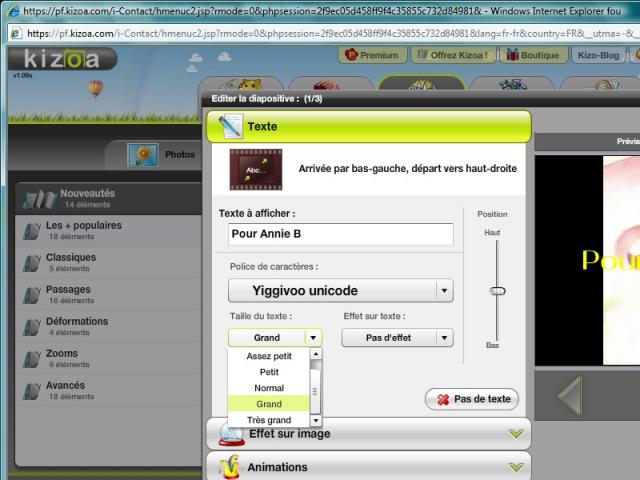Click the Pas d'effet dropdown arrow

pos(444,338)
